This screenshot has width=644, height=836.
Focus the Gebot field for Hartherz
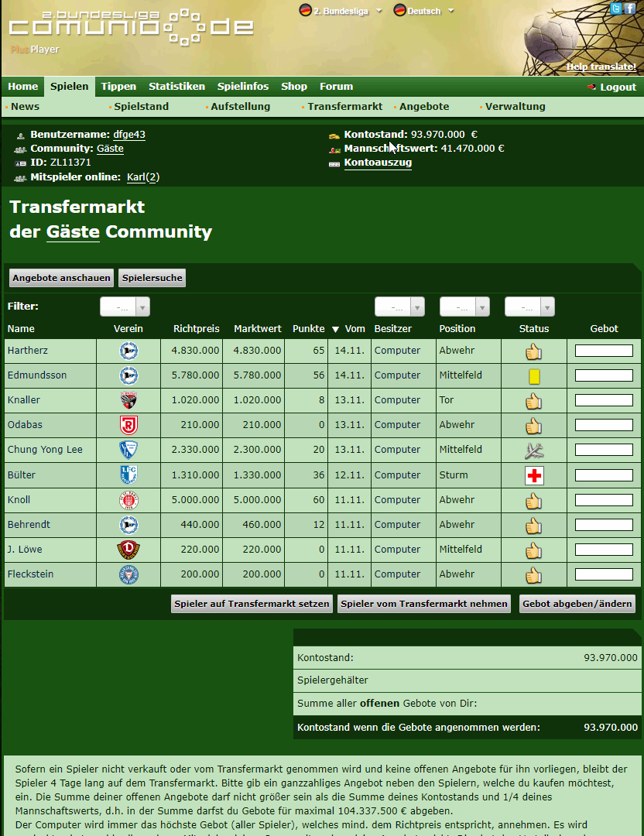604,351
